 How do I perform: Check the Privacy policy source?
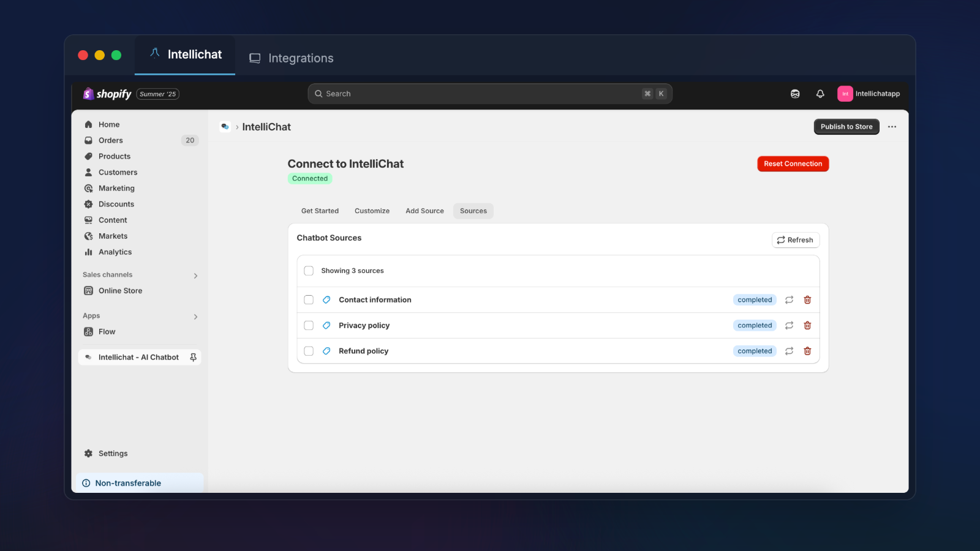[x=309, y=326]
